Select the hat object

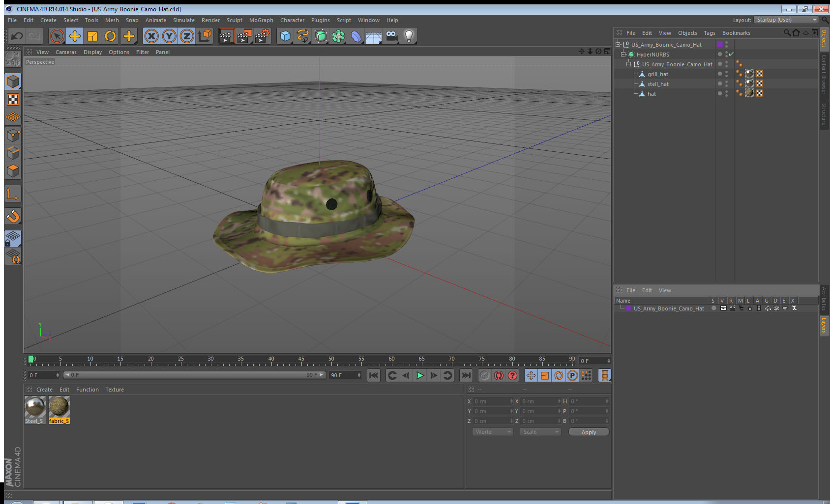point(652,94)
